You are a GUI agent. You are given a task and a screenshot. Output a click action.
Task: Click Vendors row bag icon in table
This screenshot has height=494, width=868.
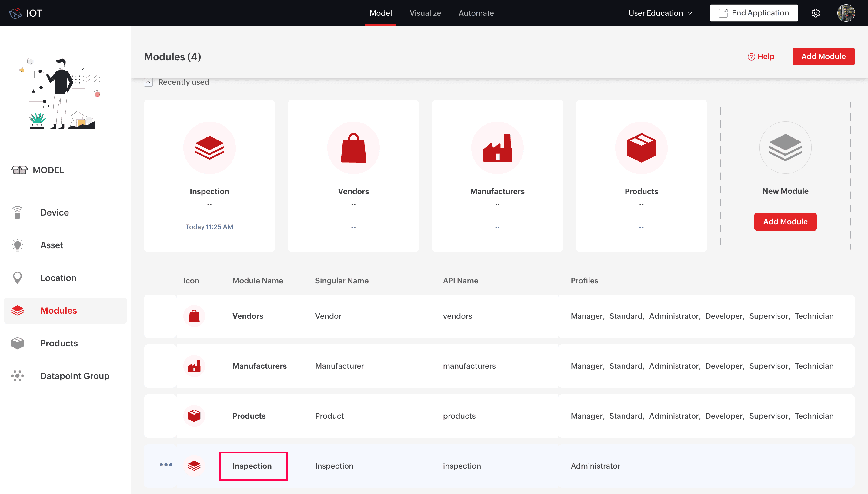194,316
